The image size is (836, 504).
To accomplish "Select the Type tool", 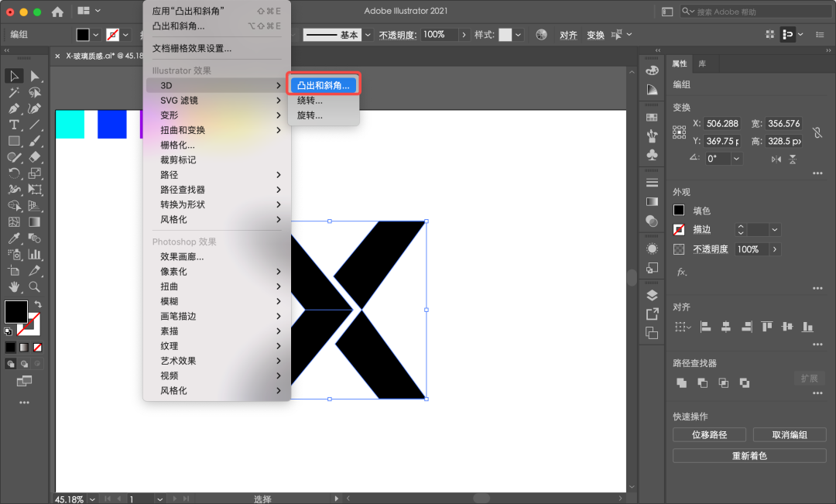I will [14, 125].
